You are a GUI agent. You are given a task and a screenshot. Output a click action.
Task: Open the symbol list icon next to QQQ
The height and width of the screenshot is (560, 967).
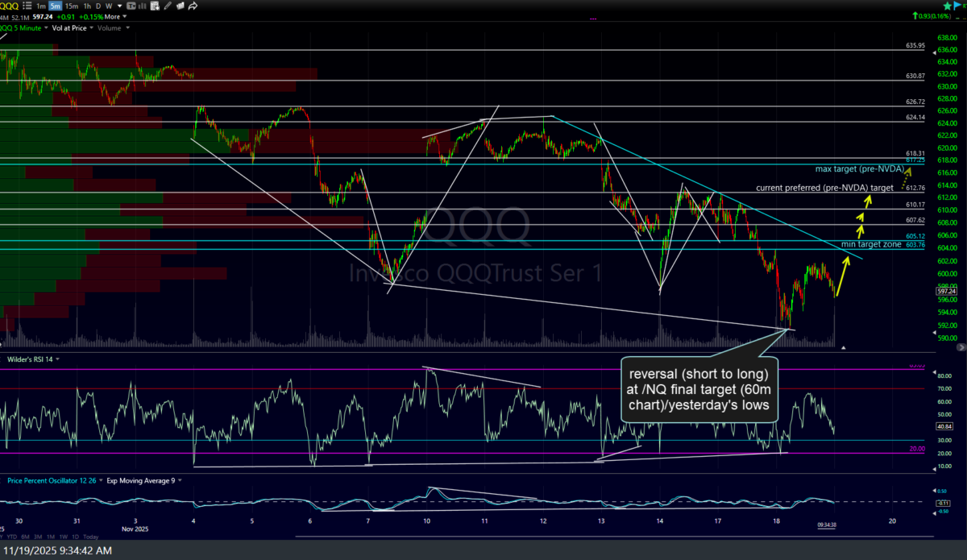(27, 6)
